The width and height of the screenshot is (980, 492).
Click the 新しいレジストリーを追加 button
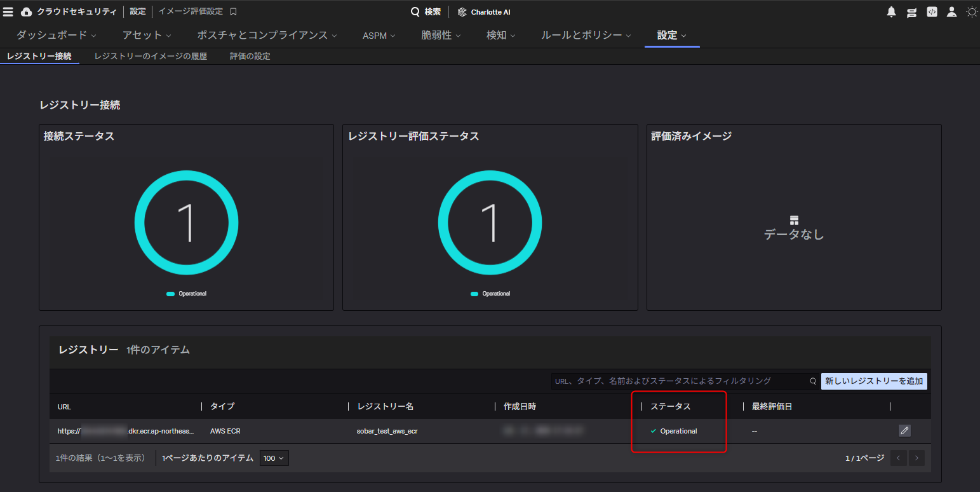(874, 381)
